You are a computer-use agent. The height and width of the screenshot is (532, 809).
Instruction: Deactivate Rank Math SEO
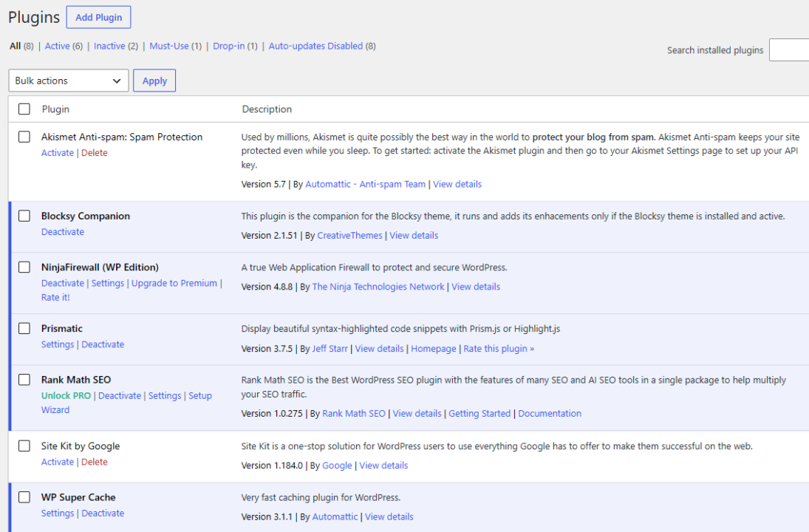pos(120,396)
